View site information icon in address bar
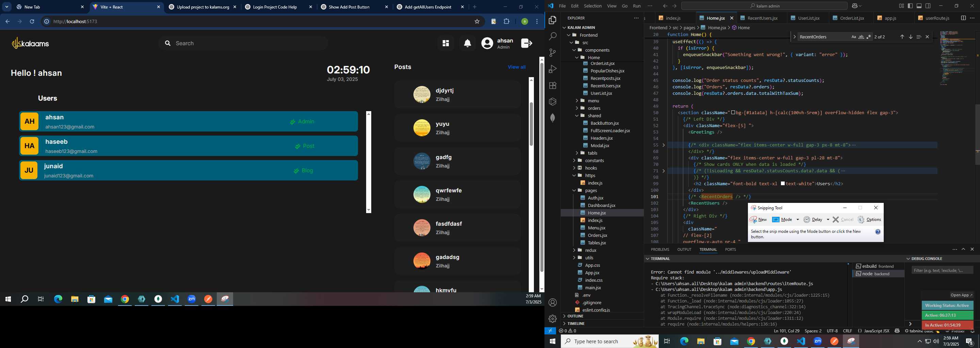The image size is (980, 348). coord(46,22)
